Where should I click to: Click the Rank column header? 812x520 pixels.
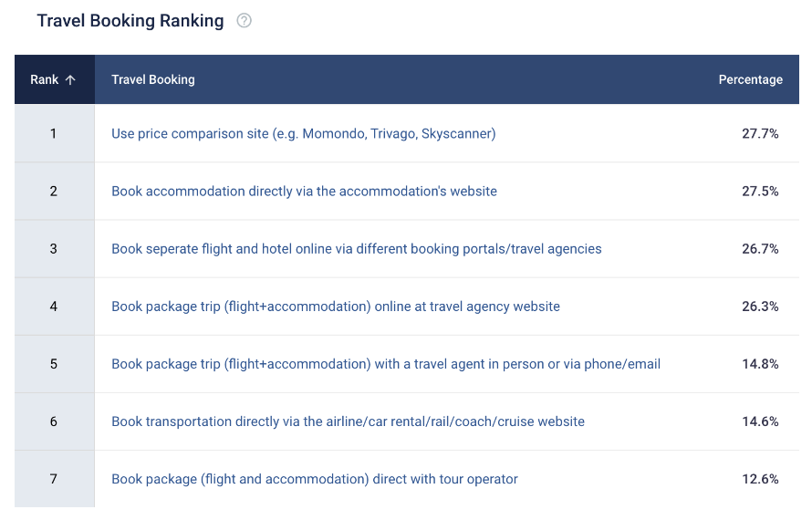(x=55, y=79)
